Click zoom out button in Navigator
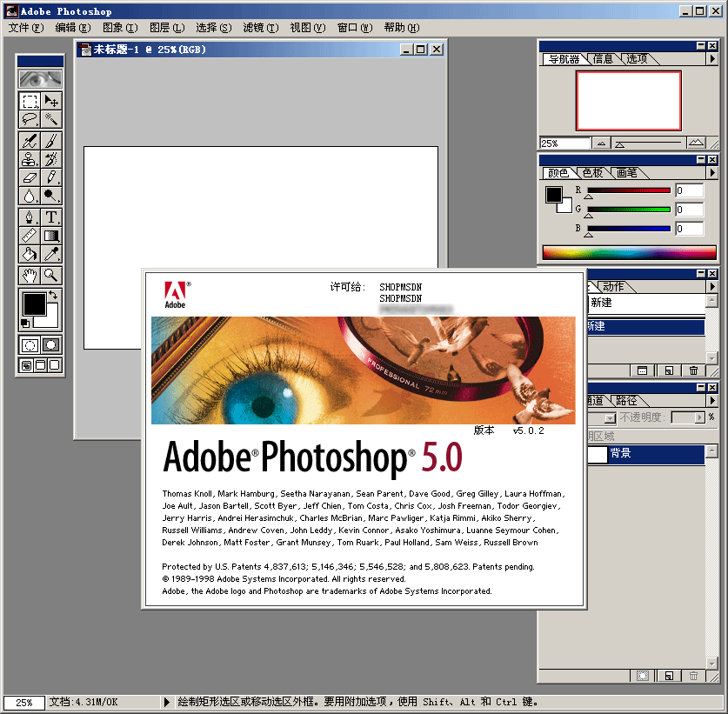This screenshot has width=728, height=714. pos(601,143)
